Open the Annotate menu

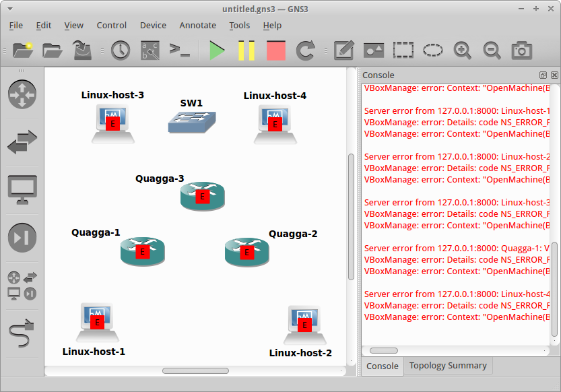197,25
